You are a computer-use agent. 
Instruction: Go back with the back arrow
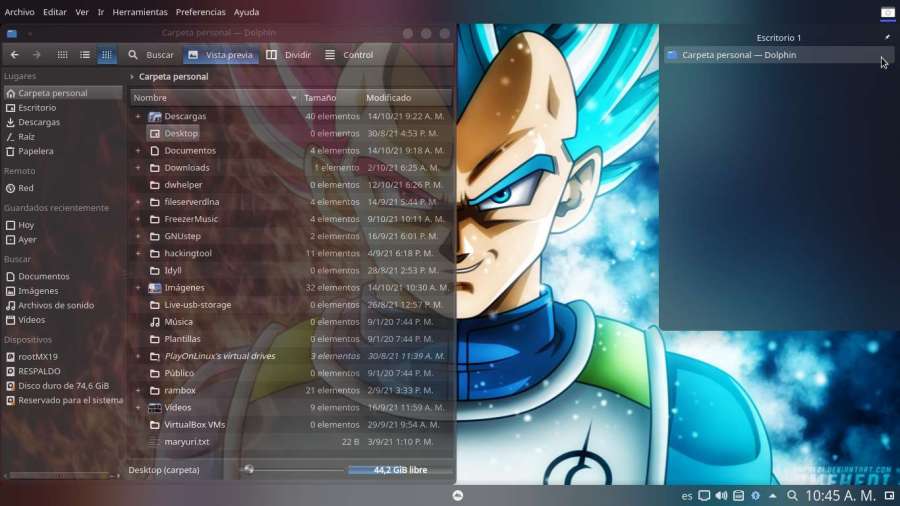pyautogui.click(x=14, y=55)
